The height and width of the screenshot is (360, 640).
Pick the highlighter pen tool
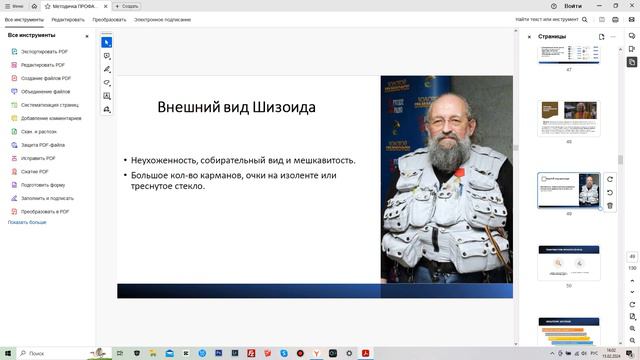coord(107,69)
